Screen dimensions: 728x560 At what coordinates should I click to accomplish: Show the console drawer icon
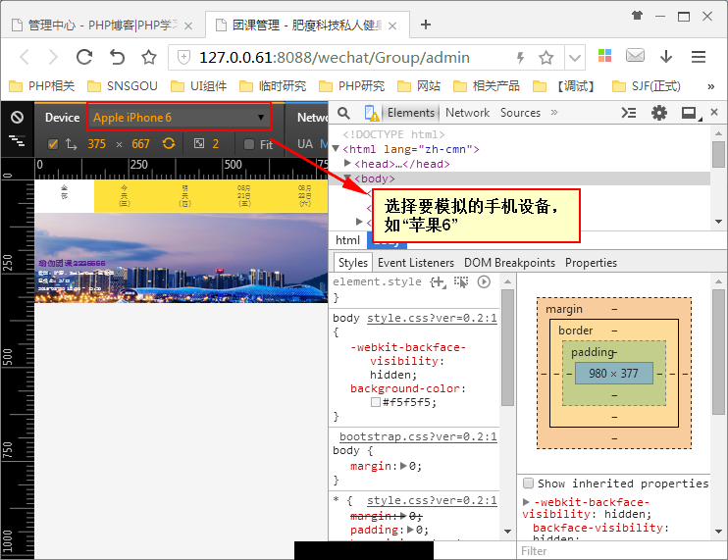(x=629, y=113)
